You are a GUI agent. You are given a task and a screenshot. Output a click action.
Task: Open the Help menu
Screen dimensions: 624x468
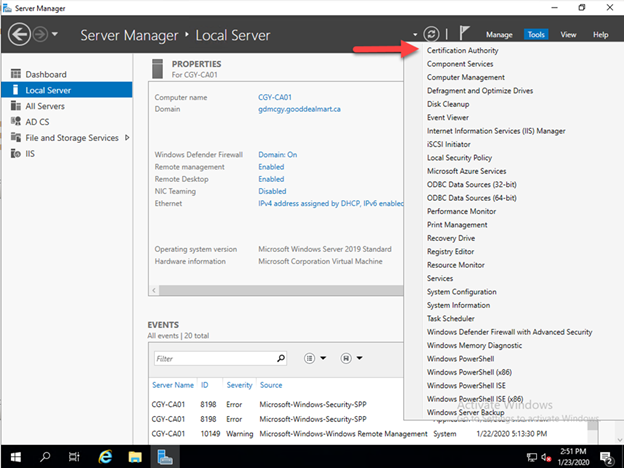coord(601,35)
